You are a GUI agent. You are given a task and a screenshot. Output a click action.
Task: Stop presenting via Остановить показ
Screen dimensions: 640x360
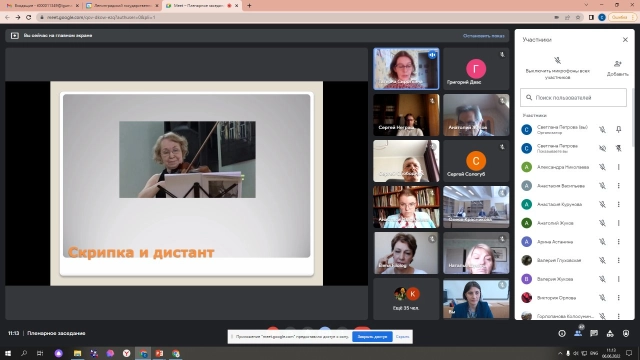point(483,36)
